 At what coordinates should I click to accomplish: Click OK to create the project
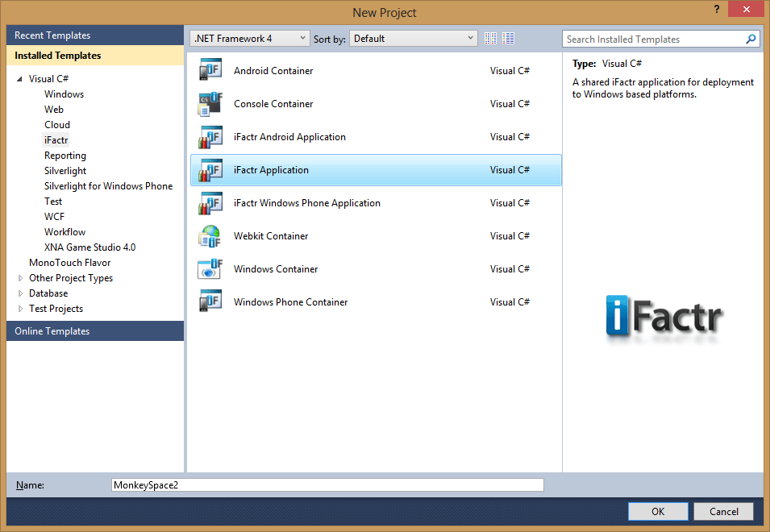point(658,511)
